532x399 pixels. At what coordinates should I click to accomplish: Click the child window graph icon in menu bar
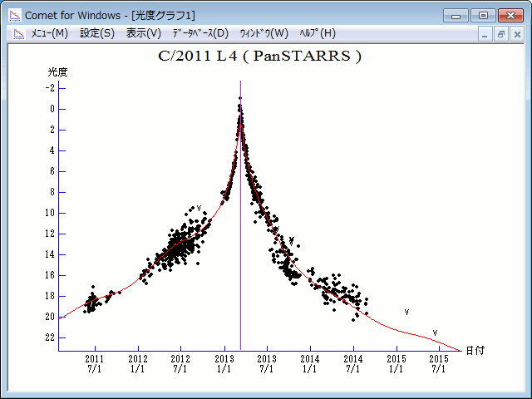pos(19,33)
